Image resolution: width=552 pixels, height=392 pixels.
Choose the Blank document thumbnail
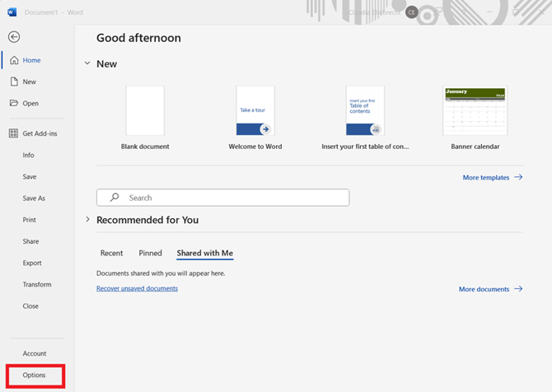coord(145,110)
